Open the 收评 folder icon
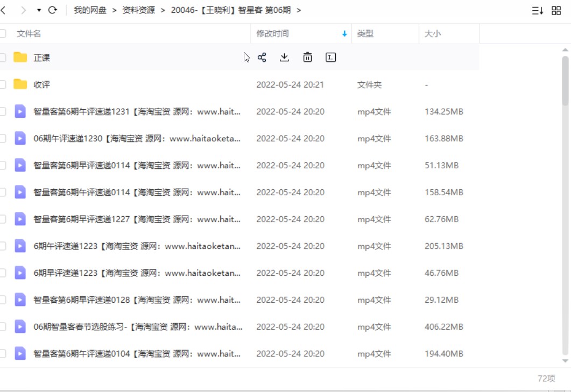Image resolution: width=571 pixels, height=392 pixels. (x=20, y=84)
